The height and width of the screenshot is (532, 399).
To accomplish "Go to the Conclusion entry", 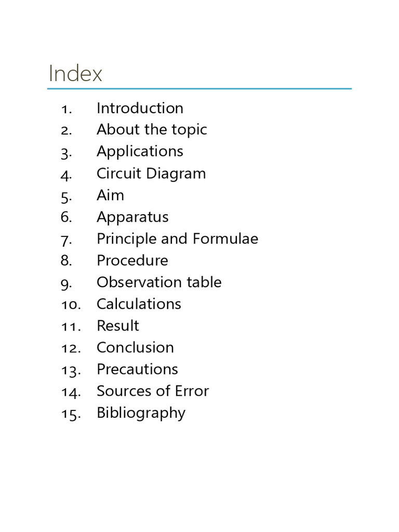I will [135, 348].
